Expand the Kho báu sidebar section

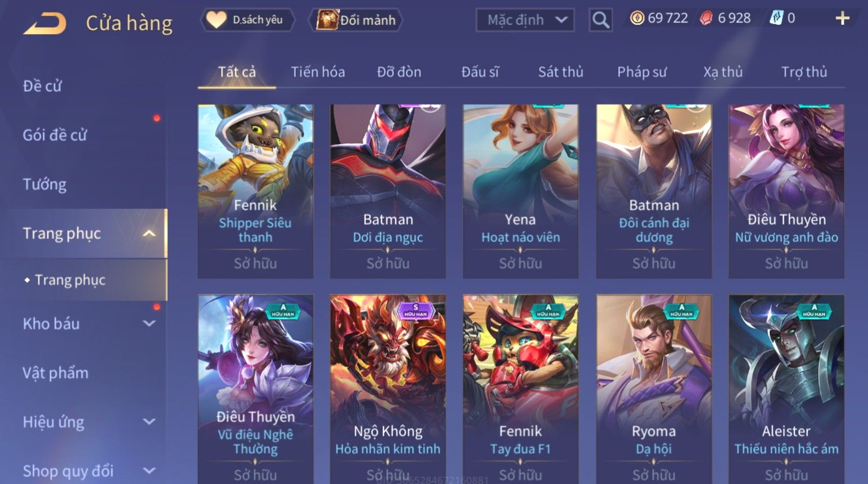pyautogui.click(x=149, y=324)
